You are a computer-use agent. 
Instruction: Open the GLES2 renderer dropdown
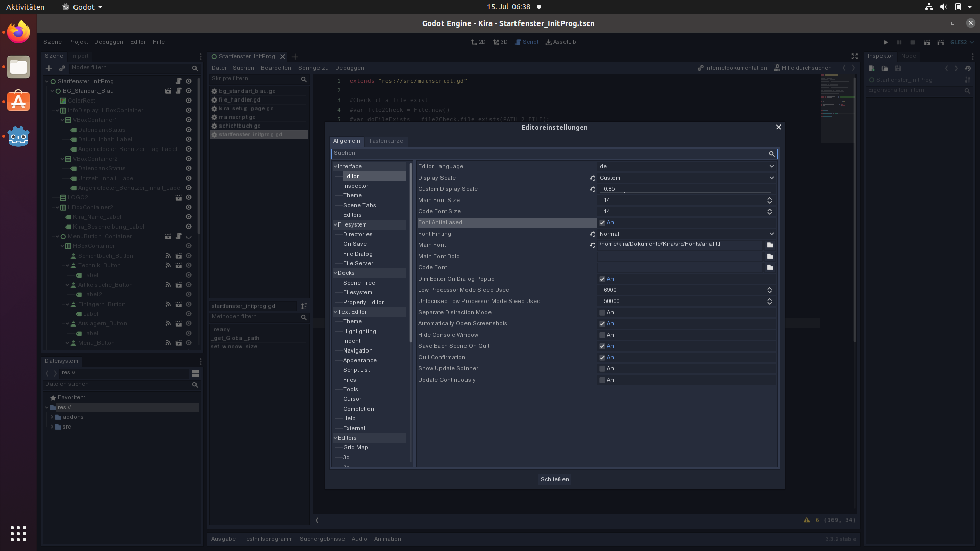tap(961, 42)
